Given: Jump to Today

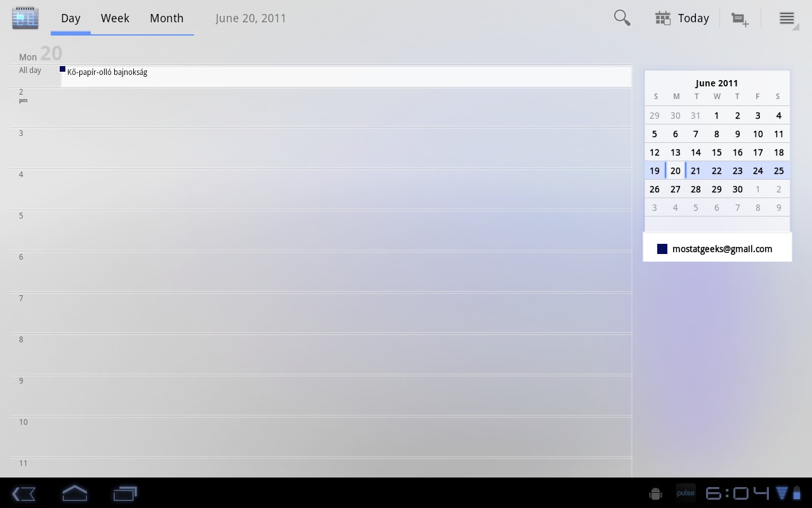Looking at the screenshot, I should pos(682,18).
